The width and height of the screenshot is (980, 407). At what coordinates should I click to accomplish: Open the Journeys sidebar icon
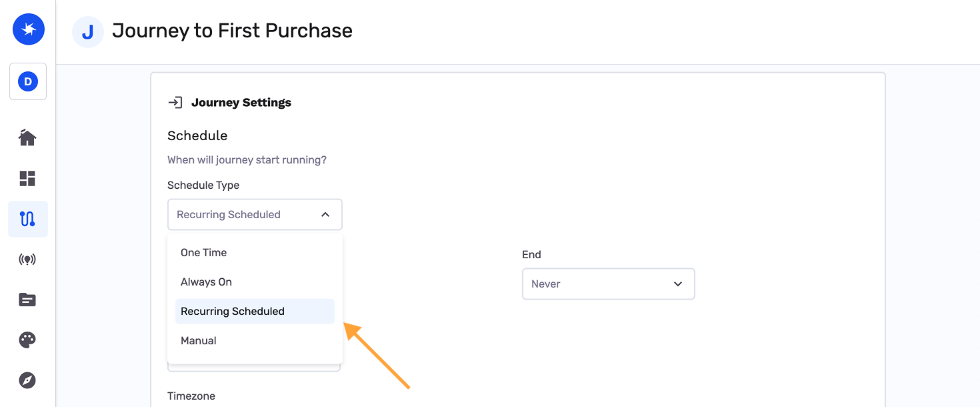tap(27, 219)
